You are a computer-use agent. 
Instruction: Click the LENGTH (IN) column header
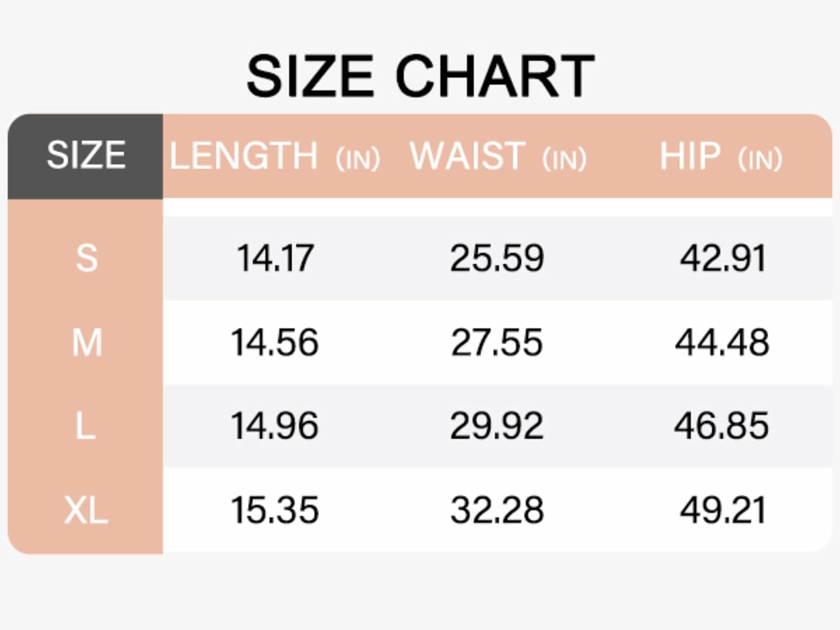(274, 156)
